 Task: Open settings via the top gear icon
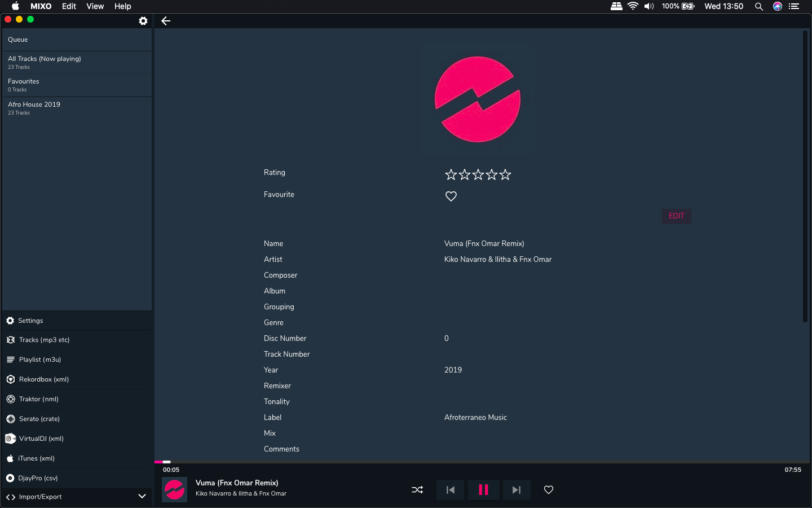(143, 21)
